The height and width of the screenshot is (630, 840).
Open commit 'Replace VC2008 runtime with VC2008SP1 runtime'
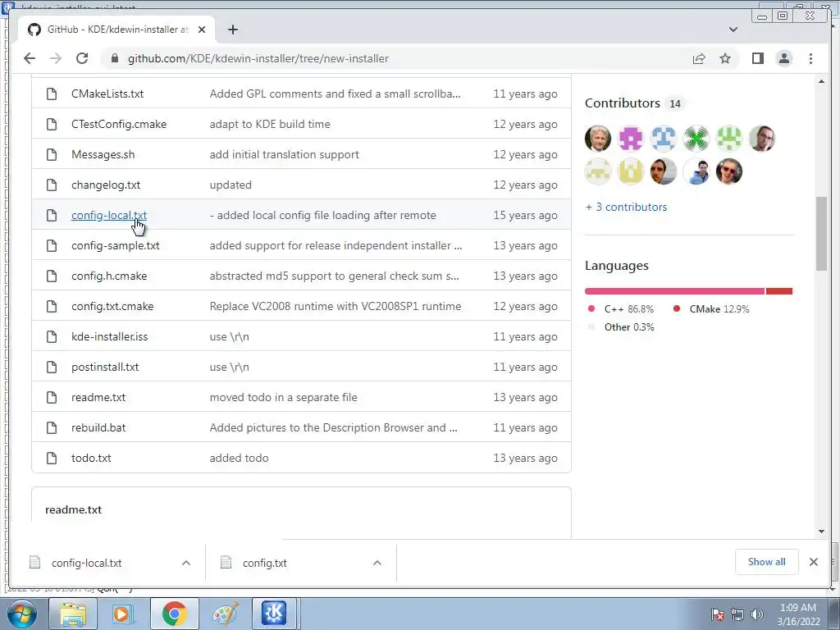tap(335, 307)
